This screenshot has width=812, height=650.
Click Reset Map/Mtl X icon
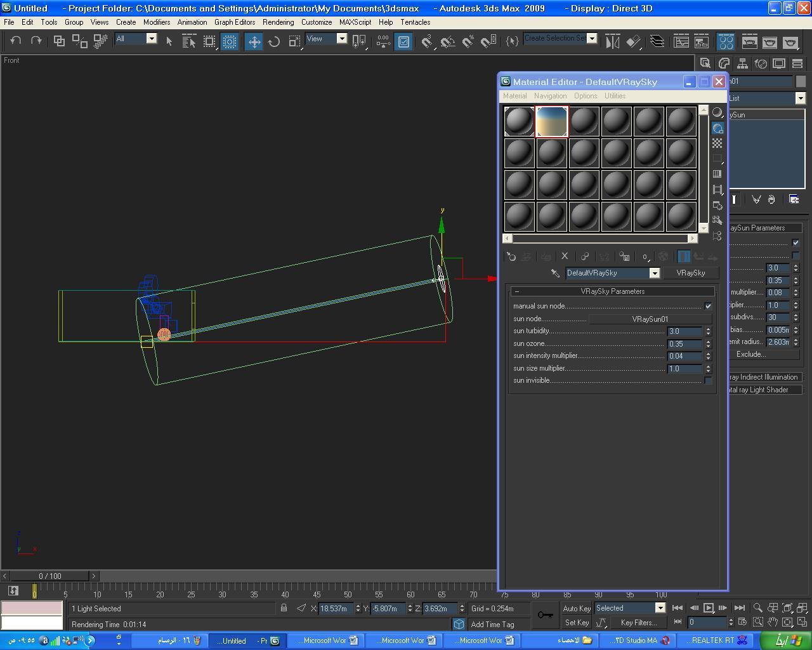[565, 256]
